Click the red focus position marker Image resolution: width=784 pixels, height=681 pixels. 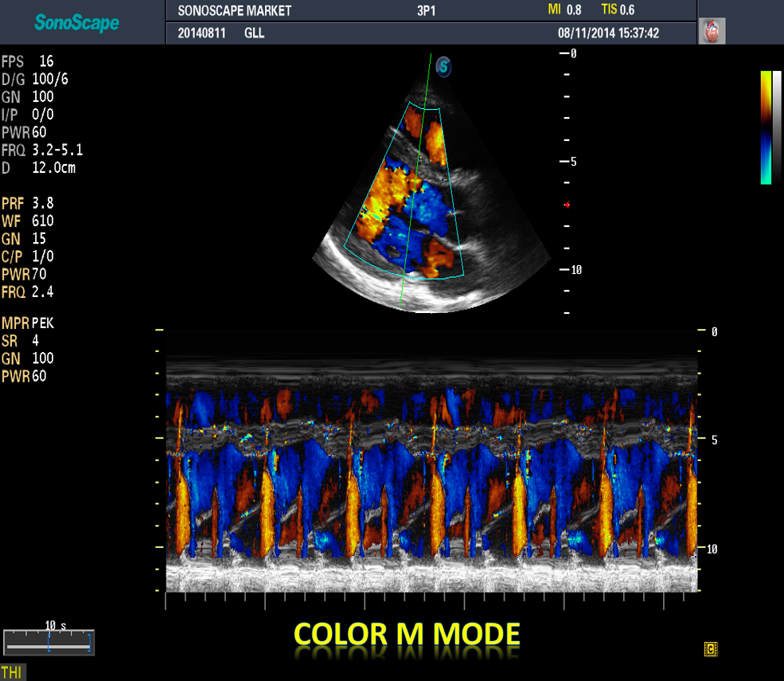pyautogui.click(x=567, y=205)
